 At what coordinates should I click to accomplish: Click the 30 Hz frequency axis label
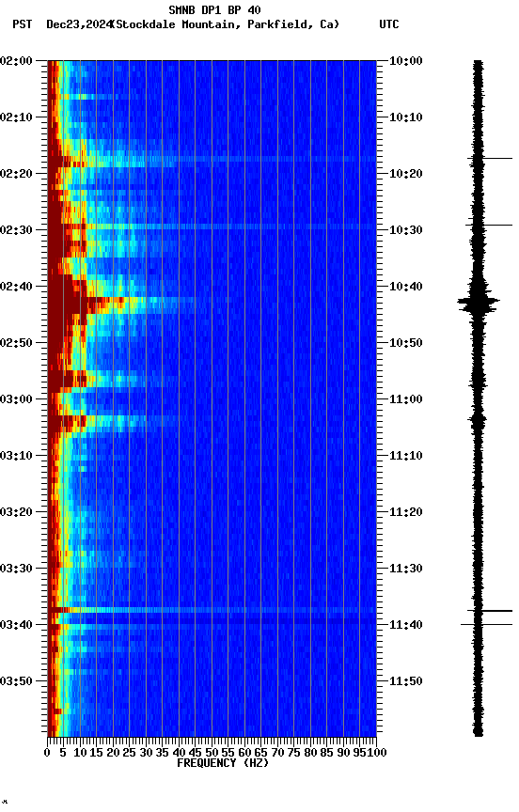pyautogui.click(x=146, y=753)
